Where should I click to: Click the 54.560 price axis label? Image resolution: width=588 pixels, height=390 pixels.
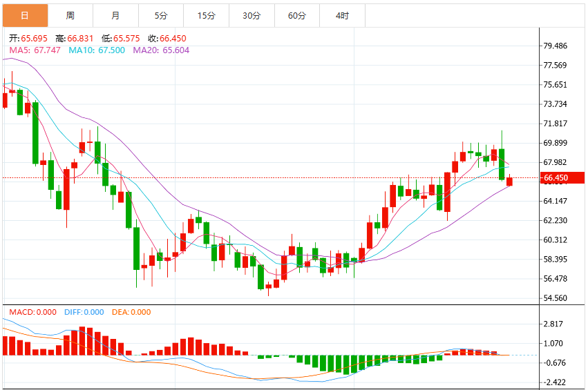[556, 298]
